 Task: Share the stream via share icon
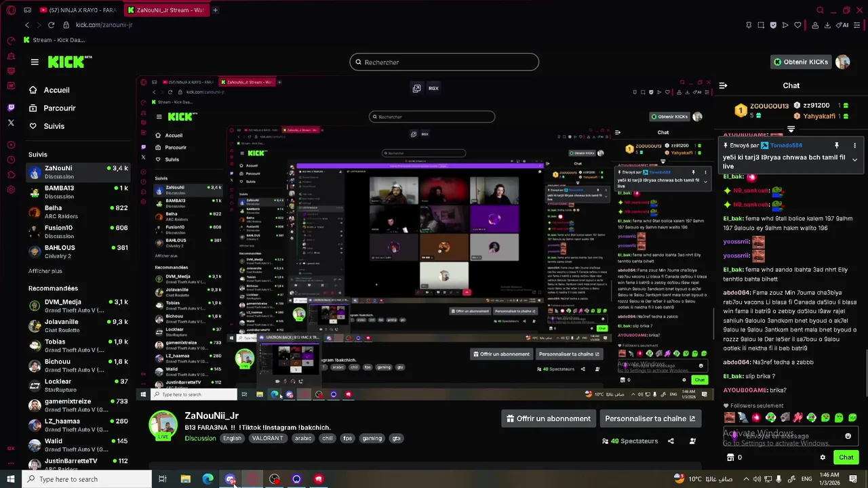[671, 441]
